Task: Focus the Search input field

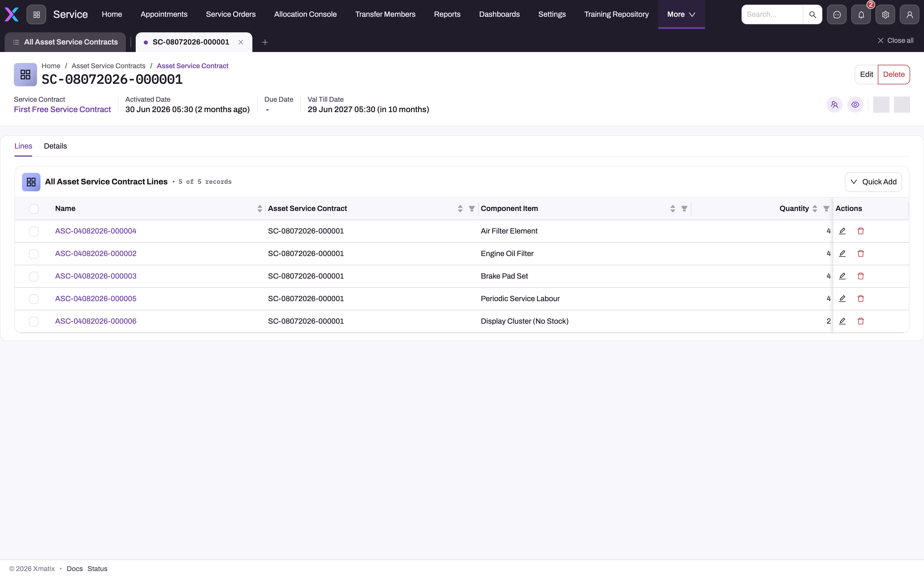Action: coord(772,14)
